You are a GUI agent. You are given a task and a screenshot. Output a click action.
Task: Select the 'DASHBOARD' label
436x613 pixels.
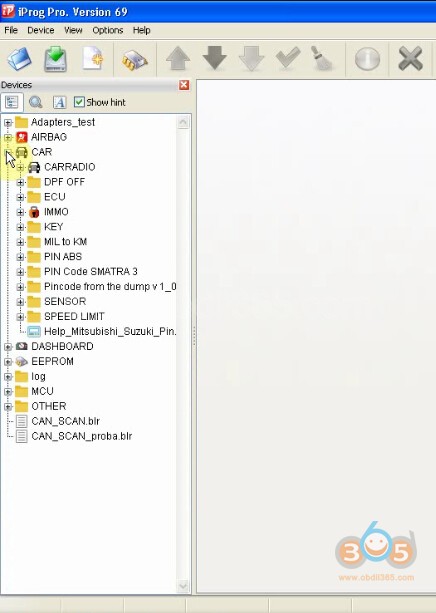tap(62, 346)
